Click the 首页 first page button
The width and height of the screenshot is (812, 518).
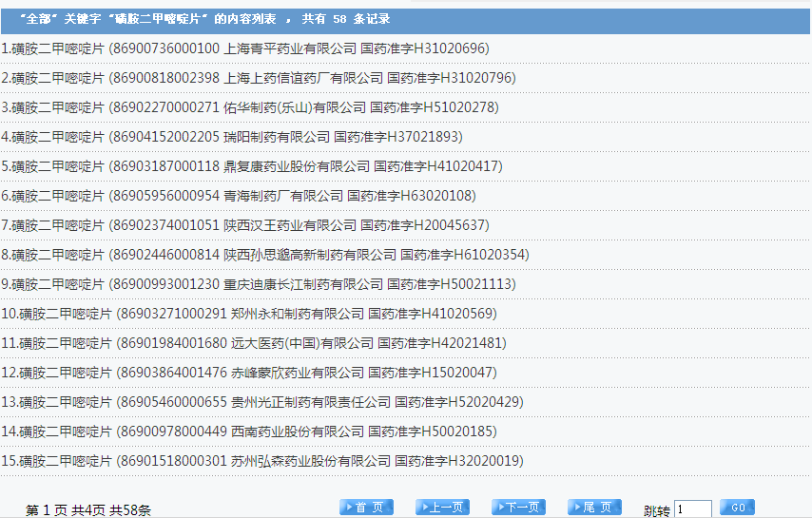click(366, 508)
